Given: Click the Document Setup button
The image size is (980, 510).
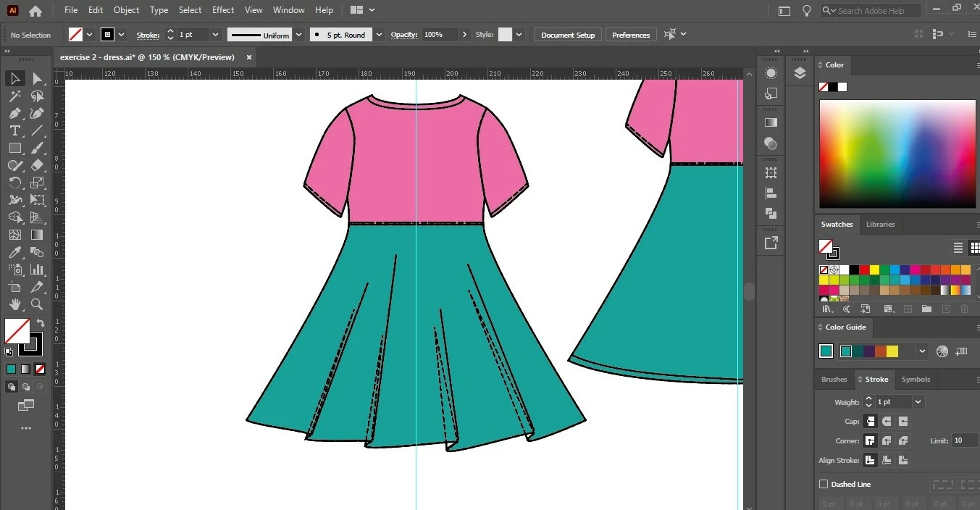Looking at the screenshot, I should pyautogui.click(x=568, y=35).
